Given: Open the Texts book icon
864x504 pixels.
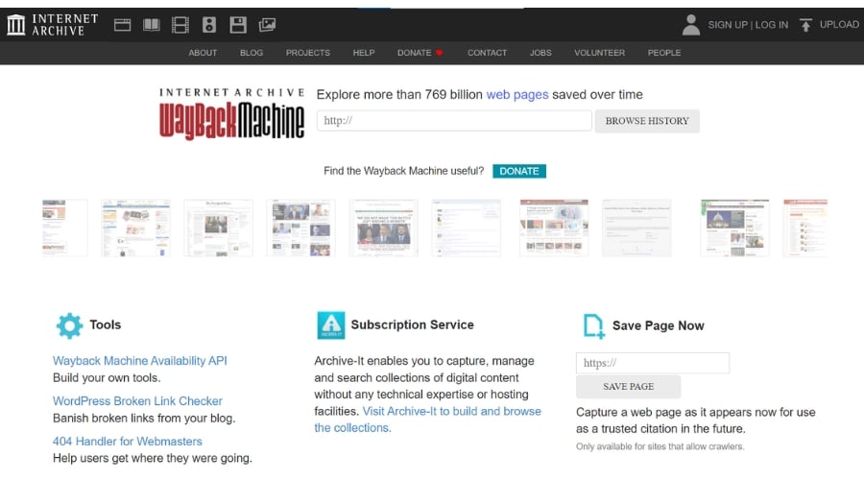Looking at the screenshot, I should click(151, 25).
